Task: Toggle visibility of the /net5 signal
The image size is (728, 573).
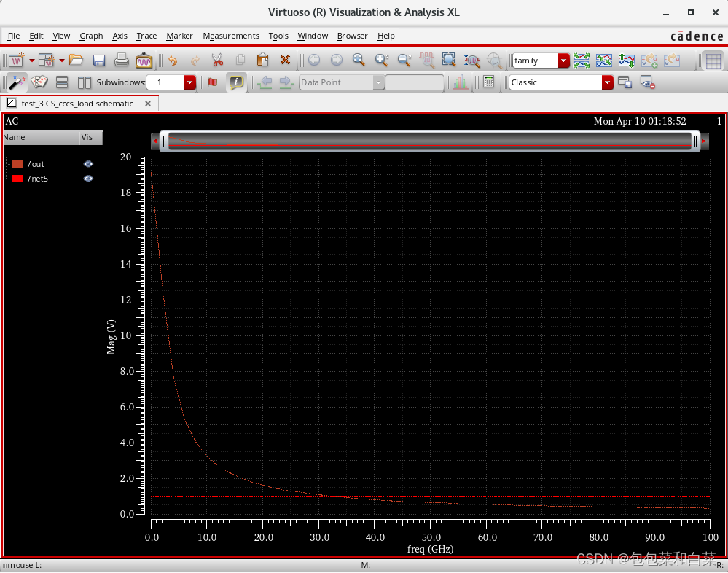Action: [88, 179]
